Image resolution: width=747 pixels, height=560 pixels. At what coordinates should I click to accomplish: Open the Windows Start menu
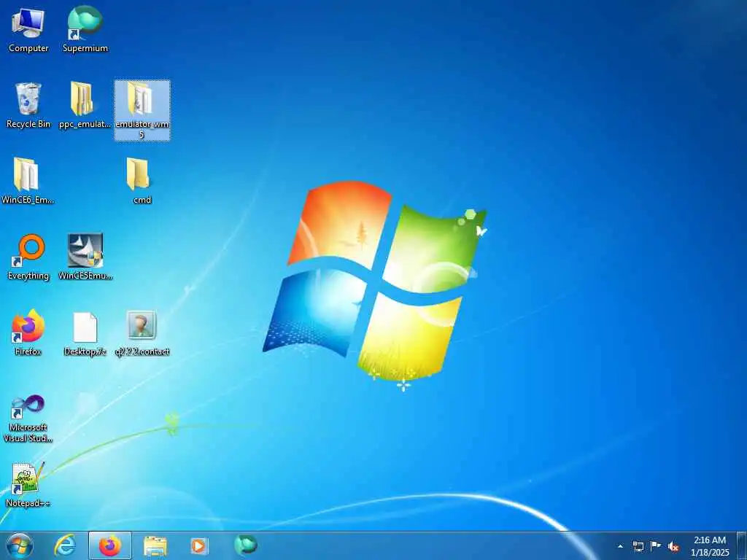pos(20,545)
